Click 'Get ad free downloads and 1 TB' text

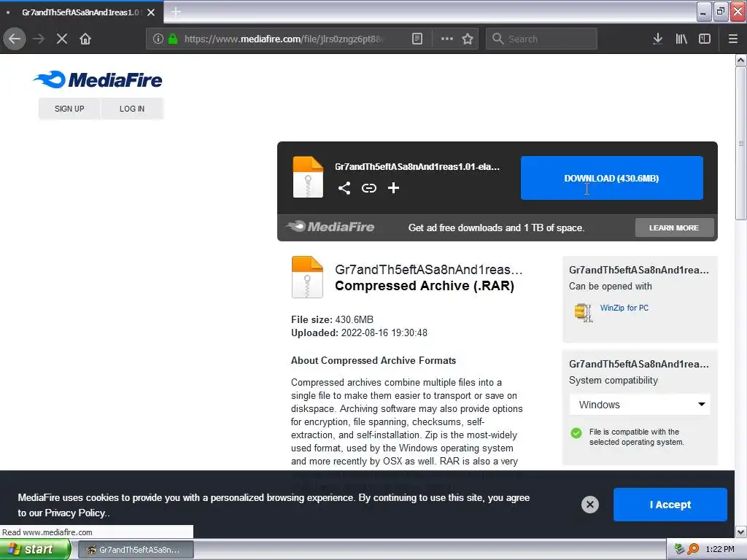coord(496,227)
